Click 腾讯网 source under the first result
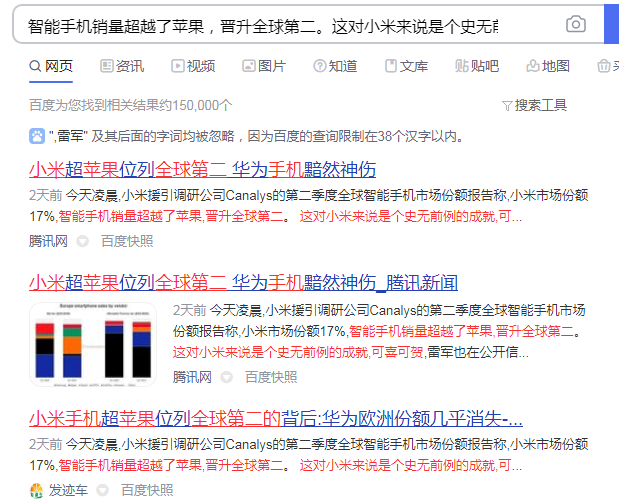The width and height of the screenshot is (619, 504). [x=48, y=241]
